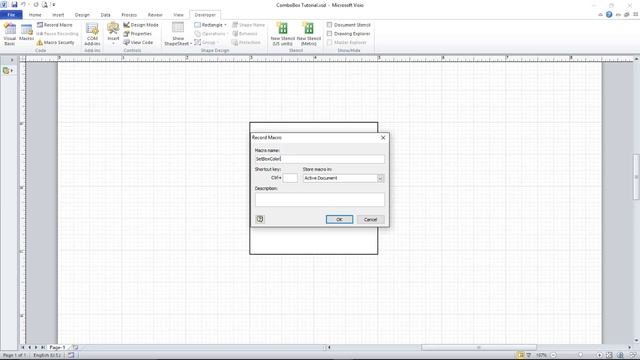Click English (U.S.) language in status bar
The width and height of the screenshot is (640, 360).
coord(47,356)
